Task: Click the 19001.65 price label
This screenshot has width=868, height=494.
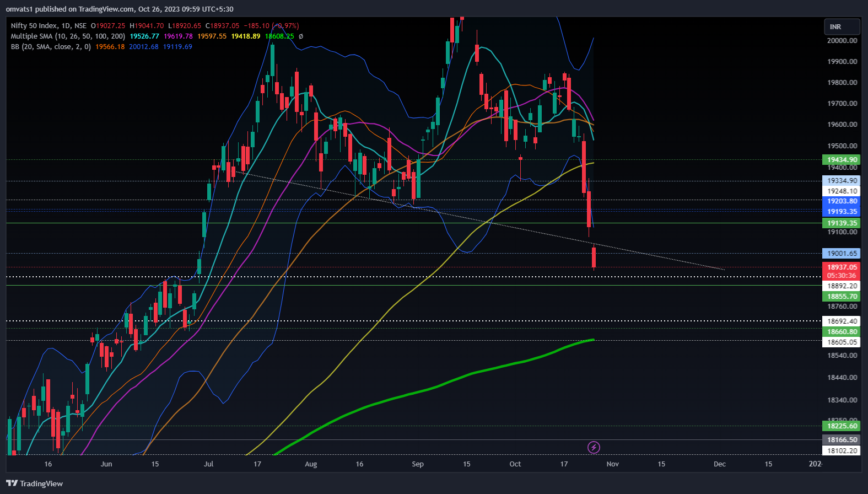Action: tap(842, 254)
